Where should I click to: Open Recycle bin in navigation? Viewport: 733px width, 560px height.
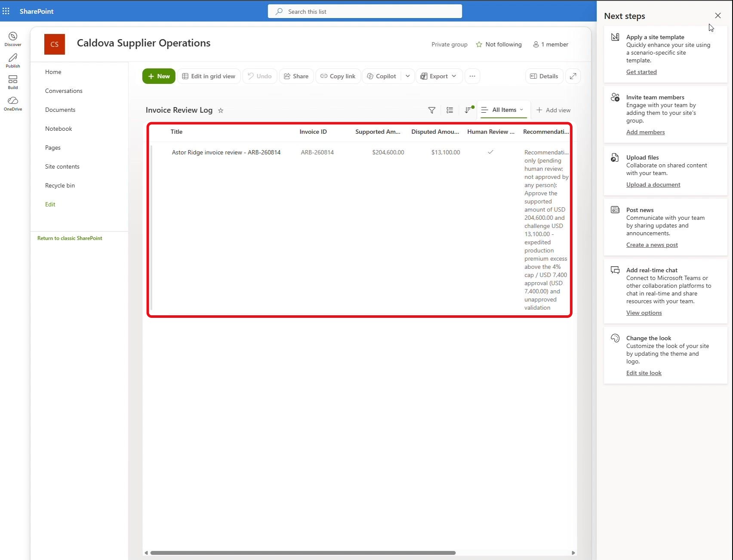60,185
